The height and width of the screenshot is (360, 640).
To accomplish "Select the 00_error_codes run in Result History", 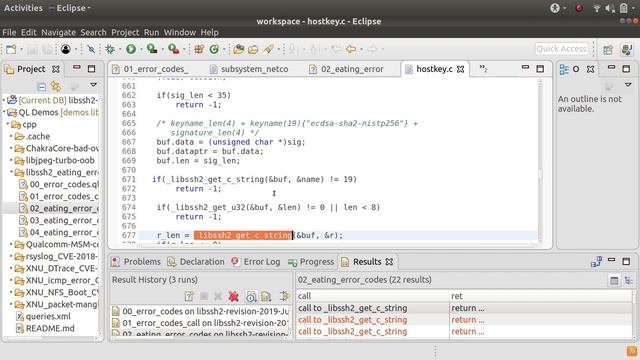I will click(200, 311).
